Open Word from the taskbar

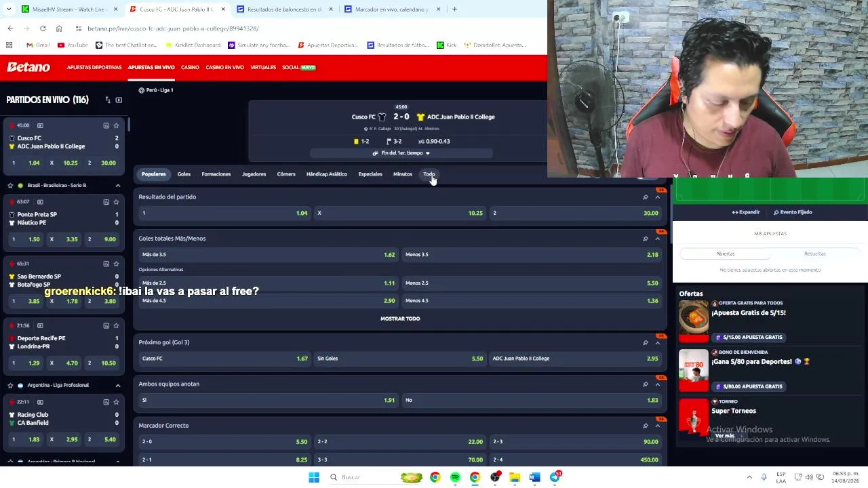click(534, 477)
